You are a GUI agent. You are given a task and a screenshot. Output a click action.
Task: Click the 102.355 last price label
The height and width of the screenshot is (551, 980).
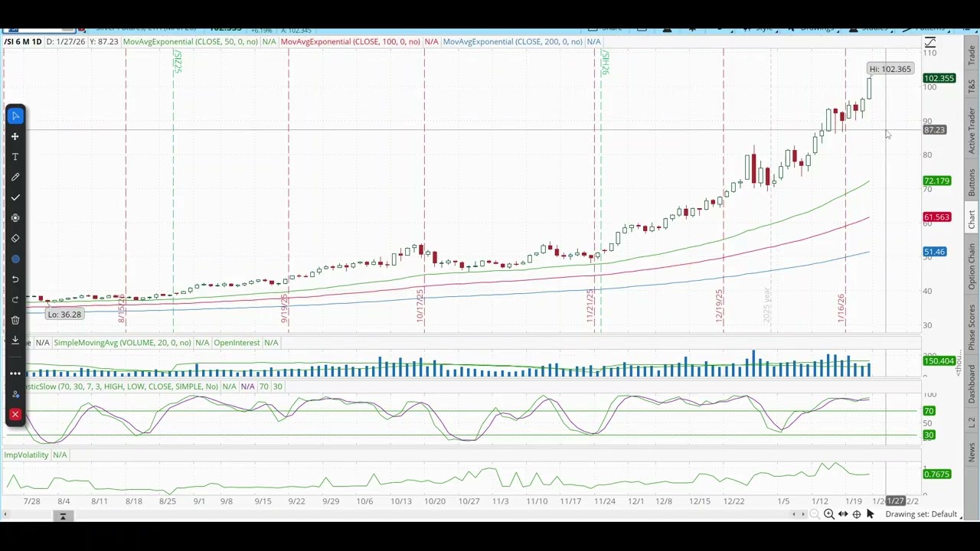tap(939, 78)
